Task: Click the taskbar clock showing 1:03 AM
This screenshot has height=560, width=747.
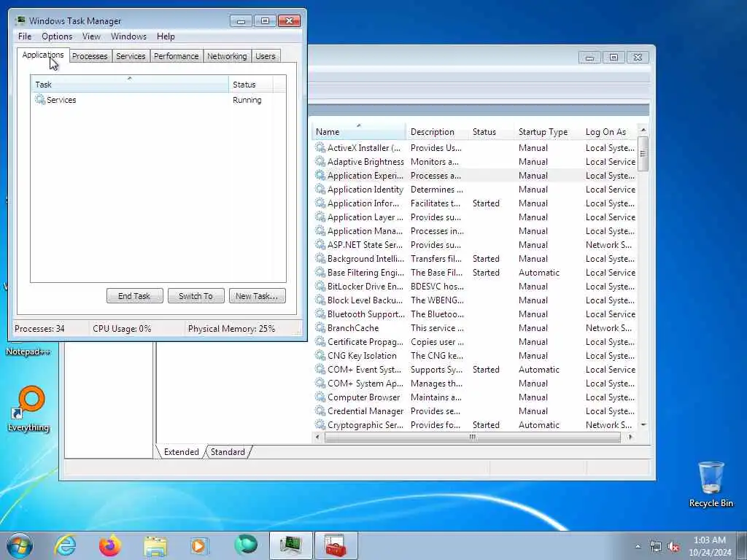Action: [x=709, y=546]
